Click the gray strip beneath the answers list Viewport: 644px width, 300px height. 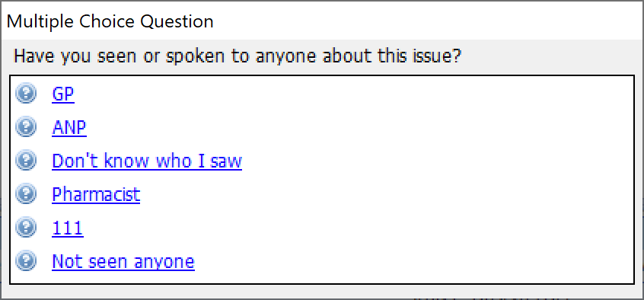[x=322, y=291]
